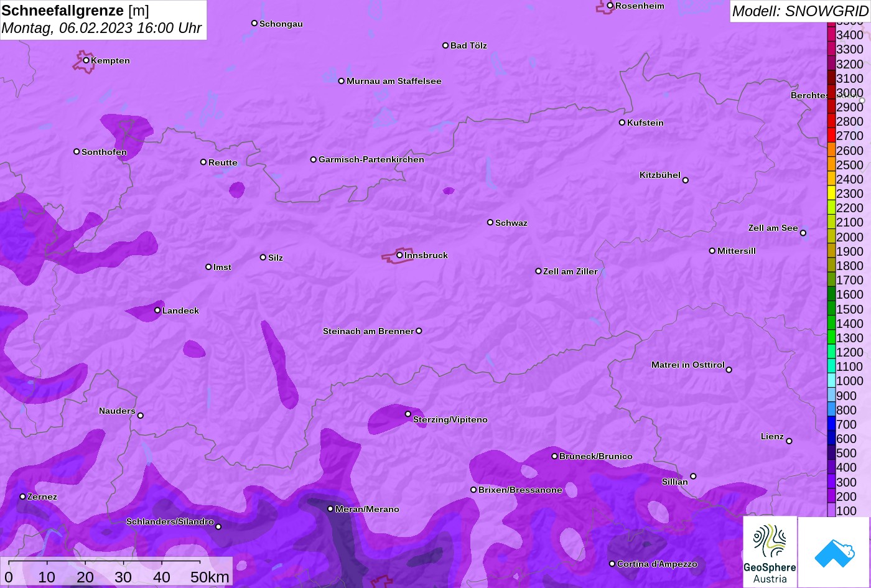
Task: Click the 100 m legend color swatch
Action: click(831, 511)
